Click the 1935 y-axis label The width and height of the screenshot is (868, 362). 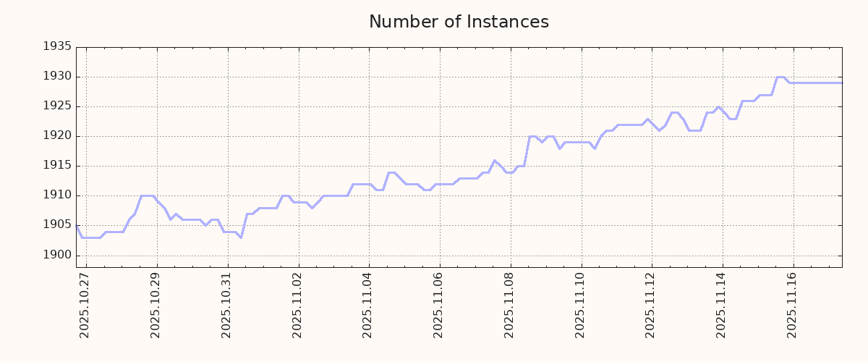pos(57,47)
